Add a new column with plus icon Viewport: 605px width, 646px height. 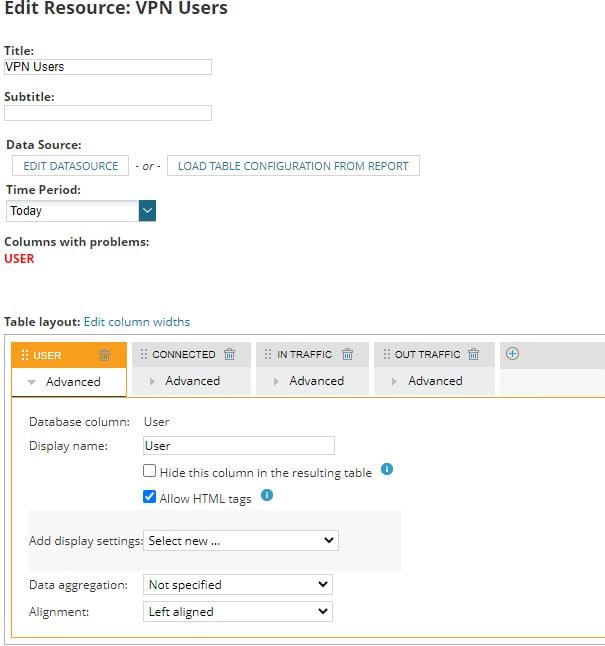pos(513,354)
